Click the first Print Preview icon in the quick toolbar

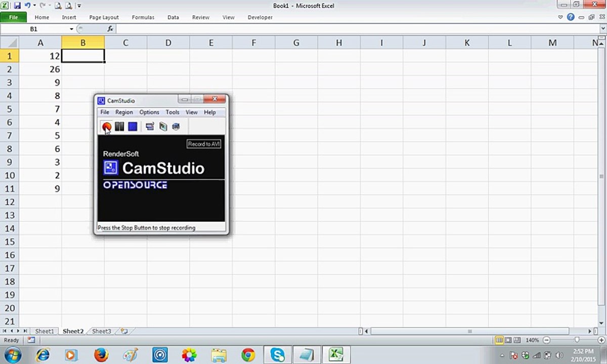[x=58, y=6]
